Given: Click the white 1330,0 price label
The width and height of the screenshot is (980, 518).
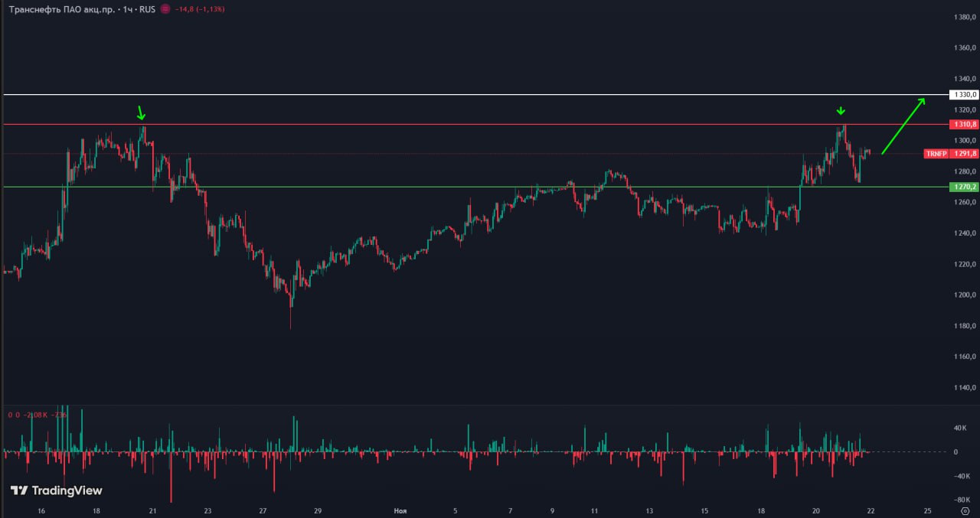Looking at the screenshot, I should click(964, 95).
